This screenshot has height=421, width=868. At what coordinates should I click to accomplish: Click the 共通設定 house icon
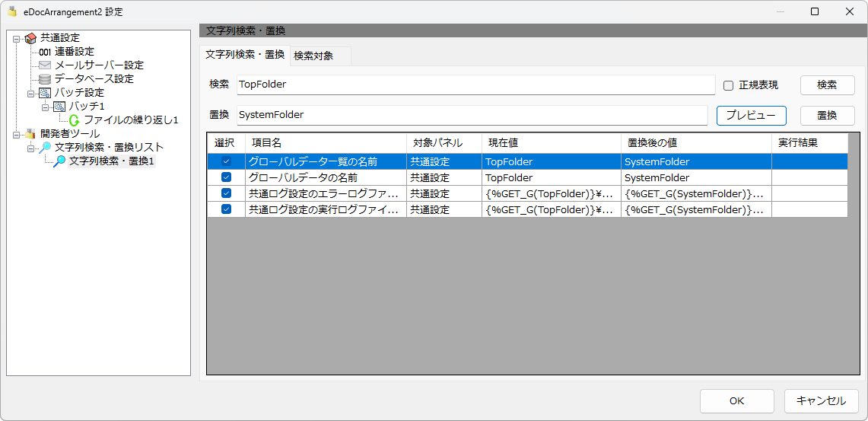pos(31,38)
